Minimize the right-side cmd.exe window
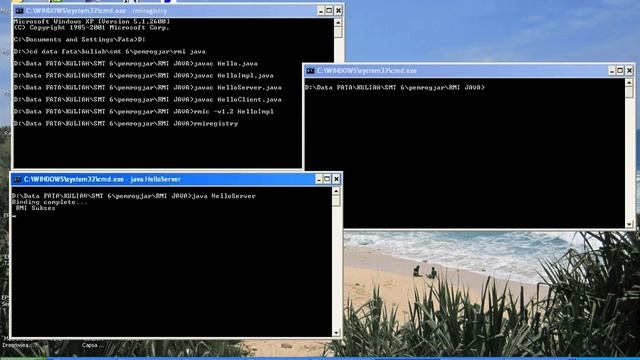The image size is (640, 360). [x=612, y=71]
